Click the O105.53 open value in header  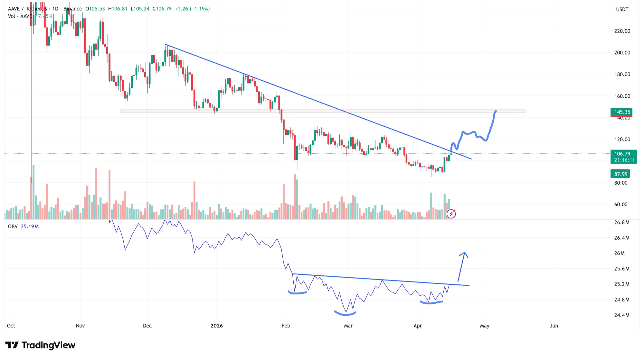pyautogui.click(x=95, y=9)
